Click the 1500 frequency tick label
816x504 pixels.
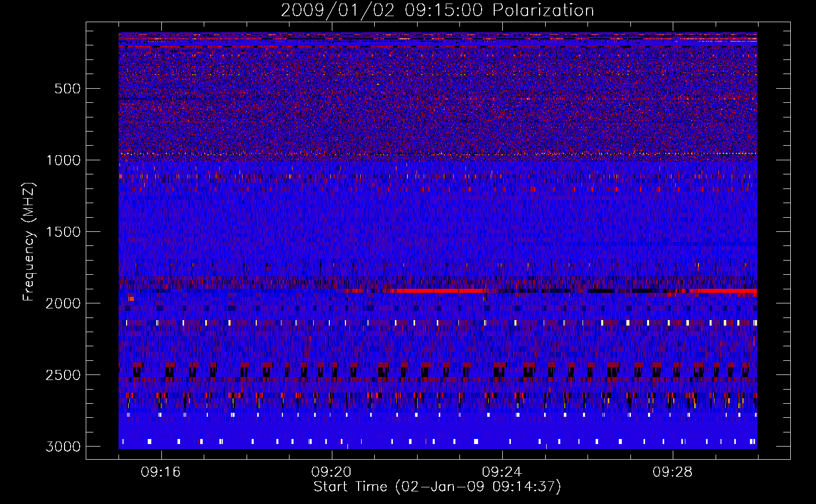pyautogui.click(x=64, y=232)
